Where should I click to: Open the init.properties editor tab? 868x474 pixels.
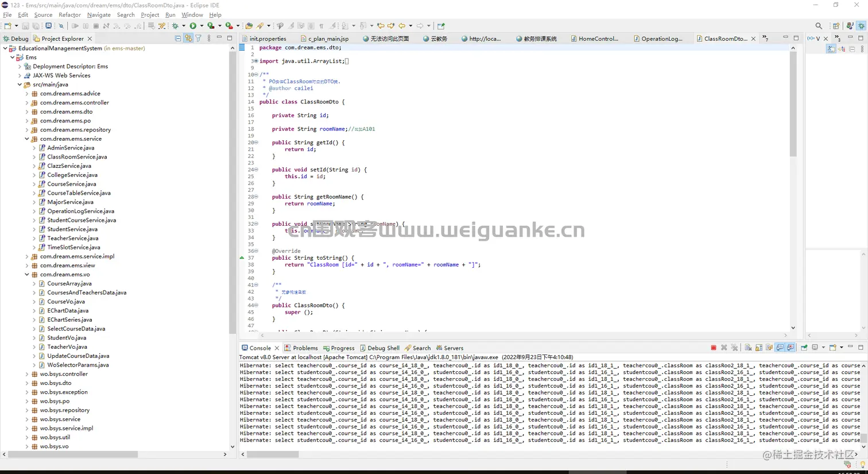point(263,39)
